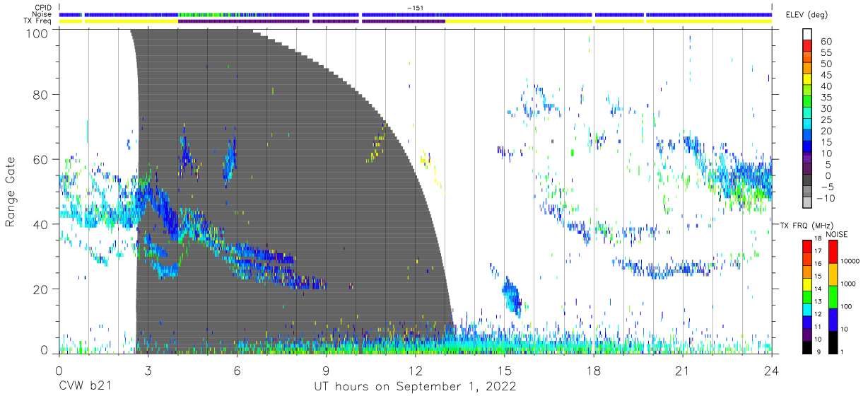Pick the black bottom swatch of the TX FRQ colorbar
Viewport: 868px width, 401px height.
(x=807, y=347)
